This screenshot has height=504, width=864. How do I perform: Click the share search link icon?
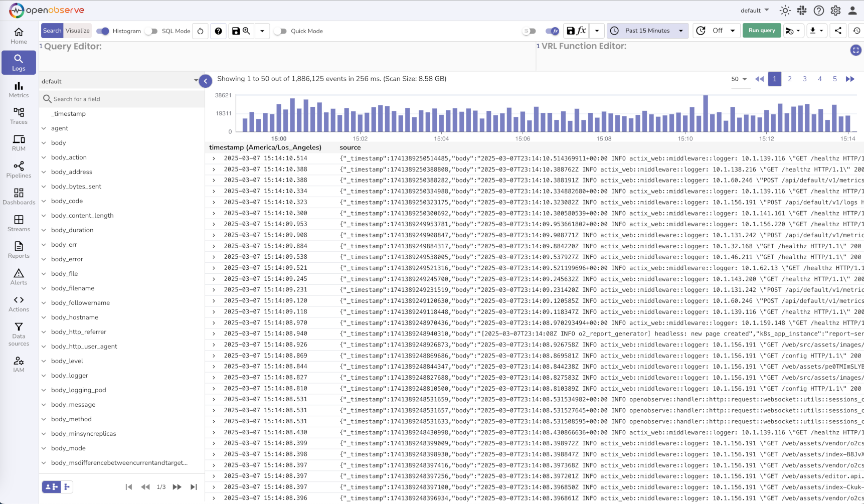pos(838,31)
